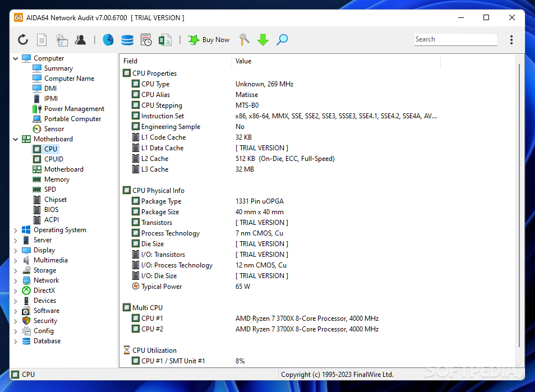Screen dimensions: 535x392
Task: Click the green download arrow icon
Action: [263, 40]
